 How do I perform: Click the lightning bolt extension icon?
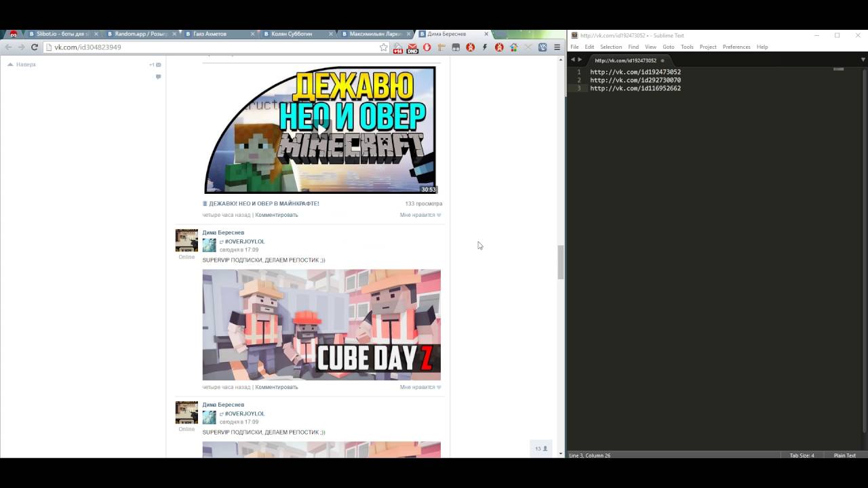click(485, 47)
